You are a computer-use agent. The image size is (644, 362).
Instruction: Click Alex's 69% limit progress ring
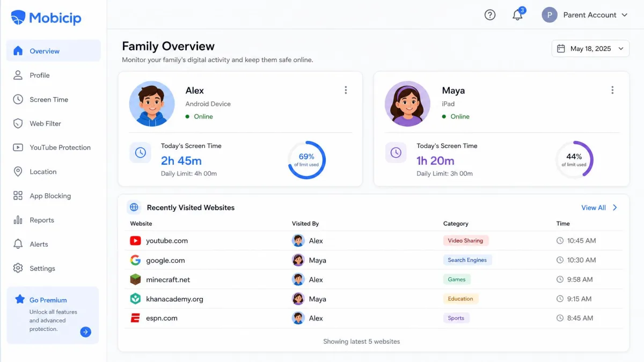click(307, 160)
